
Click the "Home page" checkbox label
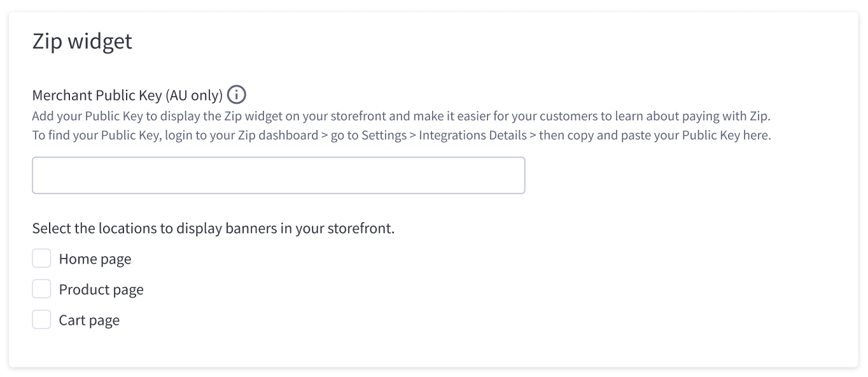(x=95, y=259)
